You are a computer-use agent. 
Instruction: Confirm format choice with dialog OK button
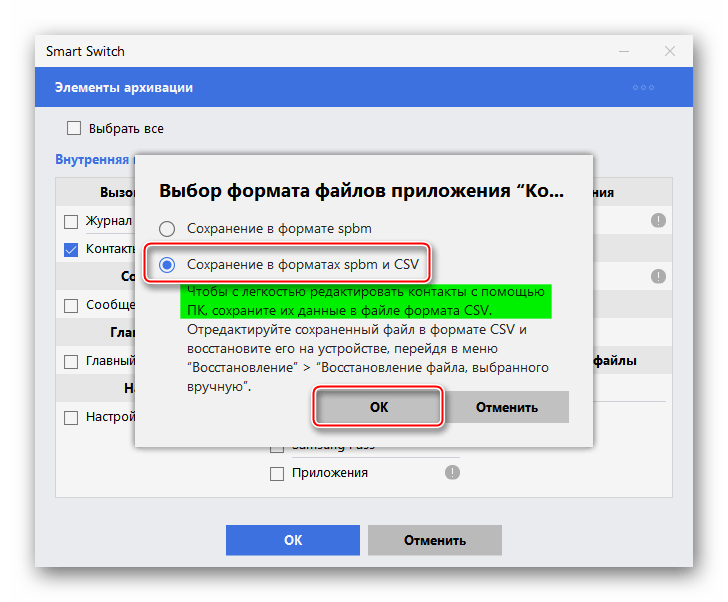pos(378,407)
